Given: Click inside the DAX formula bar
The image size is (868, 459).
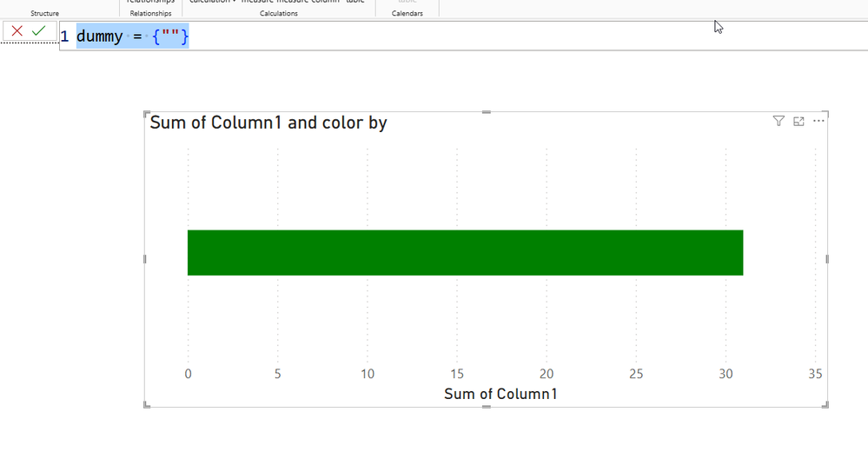Looking at the screenshot, I should (x=463, y=37).
